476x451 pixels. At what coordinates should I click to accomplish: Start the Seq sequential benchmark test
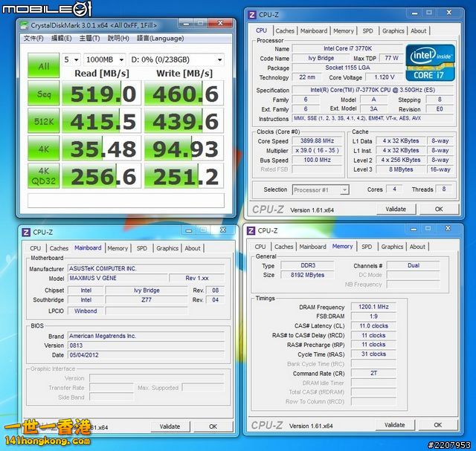coord(44,94)
